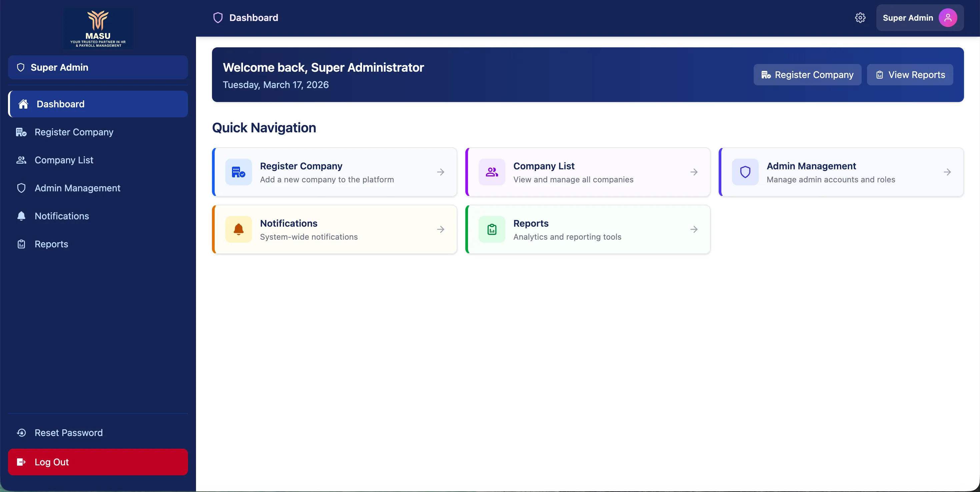
Task: Click the shield icon on Admin Management card
Action: tap(745, 172)
